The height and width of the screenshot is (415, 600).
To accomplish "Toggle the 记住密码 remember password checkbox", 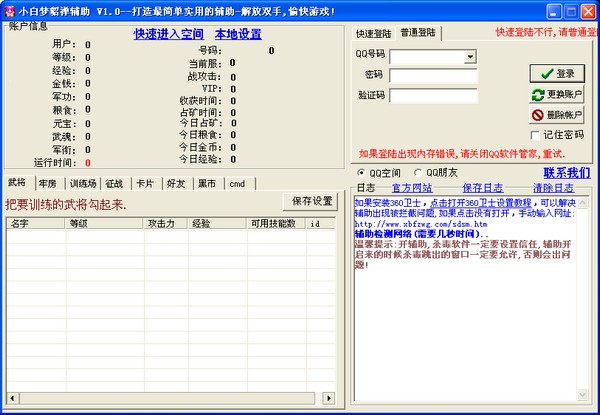I will coord(535,135).
